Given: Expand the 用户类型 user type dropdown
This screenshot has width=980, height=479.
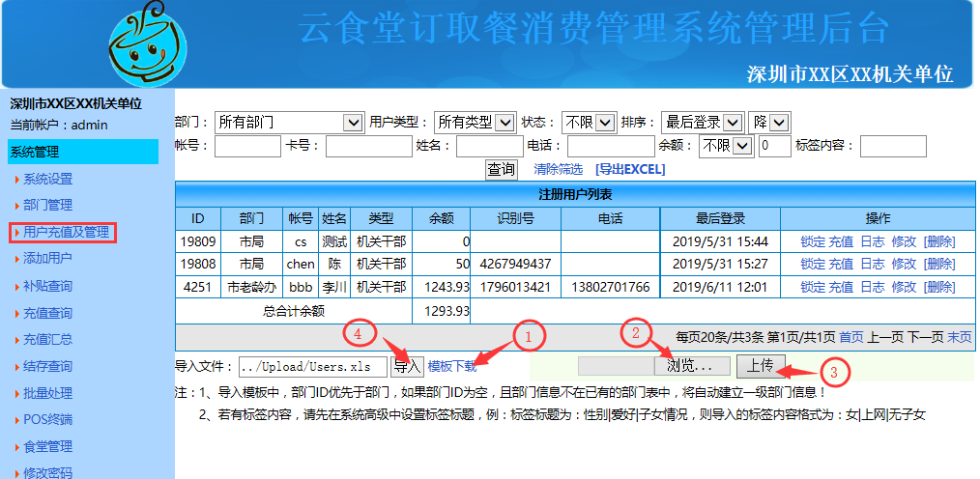Looking at the screenshot, I should click(x=475, y=123).
